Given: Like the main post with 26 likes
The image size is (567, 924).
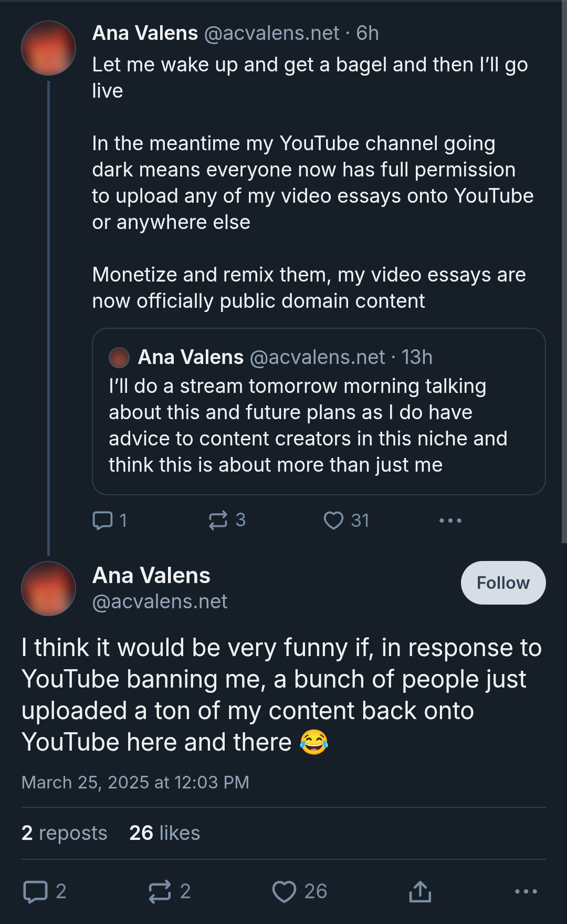Looking at the screenshot, I should [285, 891].
